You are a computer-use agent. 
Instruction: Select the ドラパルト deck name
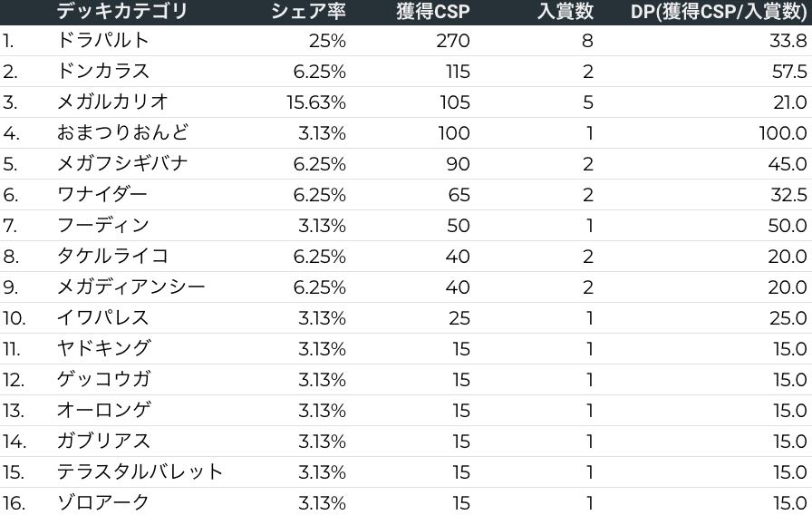click(102, 40)
